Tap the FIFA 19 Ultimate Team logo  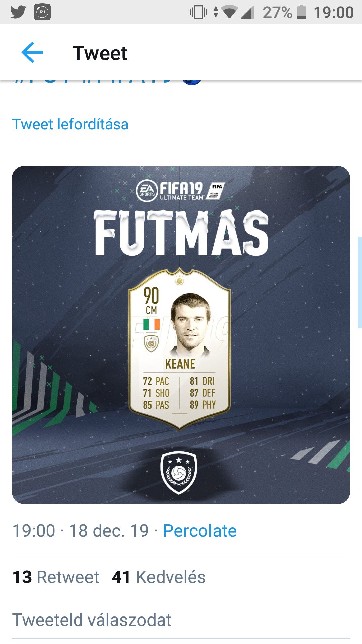(180, 191)
